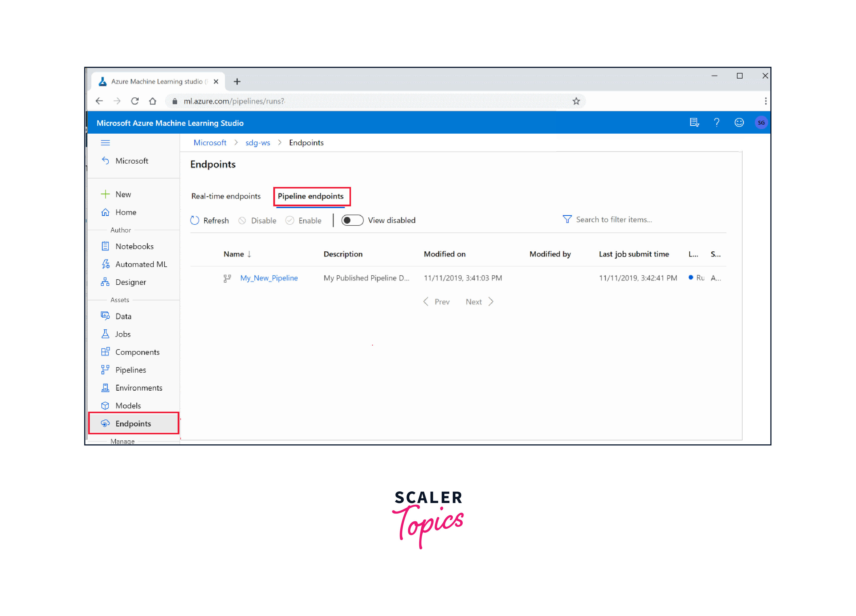The width and height of the screenshot is (856, 616).
Task: Switch to Real-time endpoints tab
Action: pyautogui.click(x=226, y=196)
